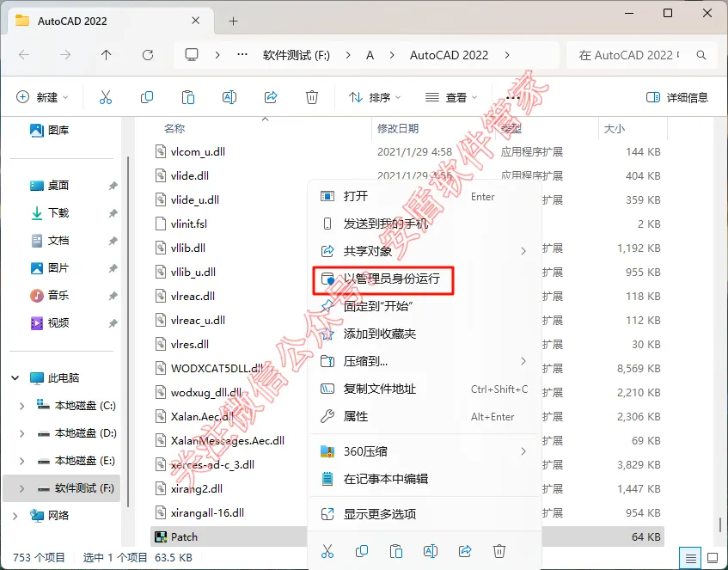Click Copy icon at context menu bottom
Screen dimensions: 728x570
point(362,551)
